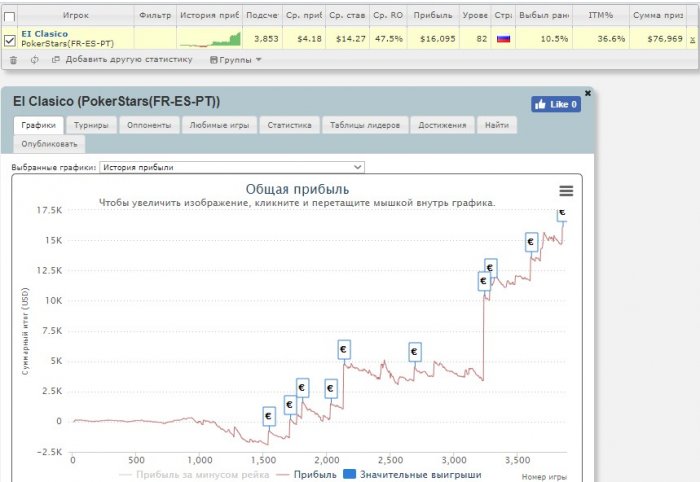Image resolution: width=700 pixels, height=482 pixels.
Task: Sort by the Прибыль column header
Action: [x=433, y=15]
